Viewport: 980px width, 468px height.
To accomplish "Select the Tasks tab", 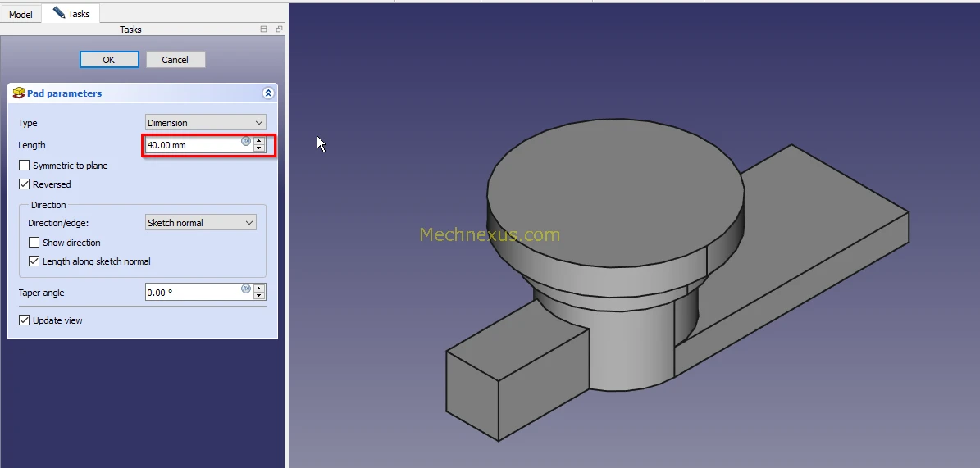I will (71, 13).
